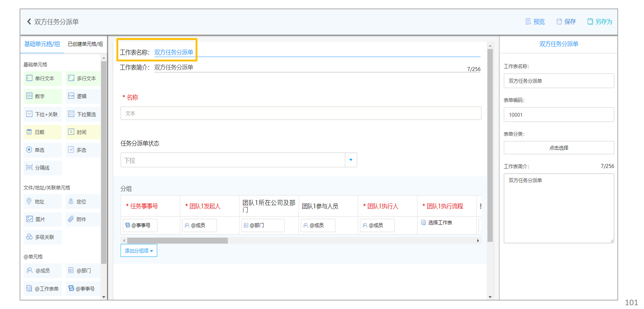Image resolution: width=644 pixels, height=309 pixels.
Task: Click the 预览 preview icon
Action: click(528, 21)
